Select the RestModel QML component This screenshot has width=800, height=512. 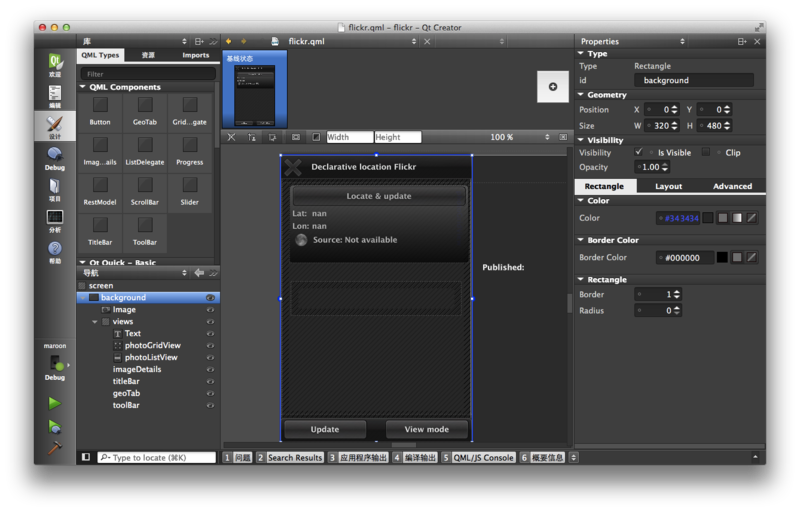coord(100,192)
